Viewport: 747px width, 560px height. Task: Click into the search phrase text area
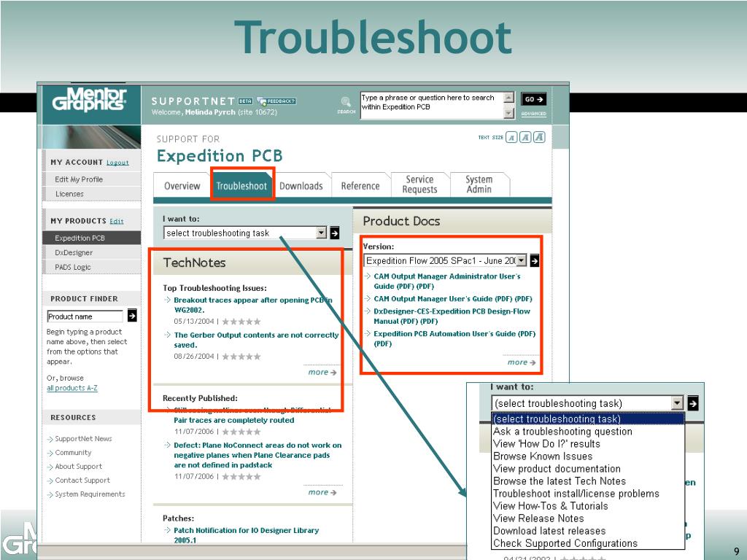(432, 105)
